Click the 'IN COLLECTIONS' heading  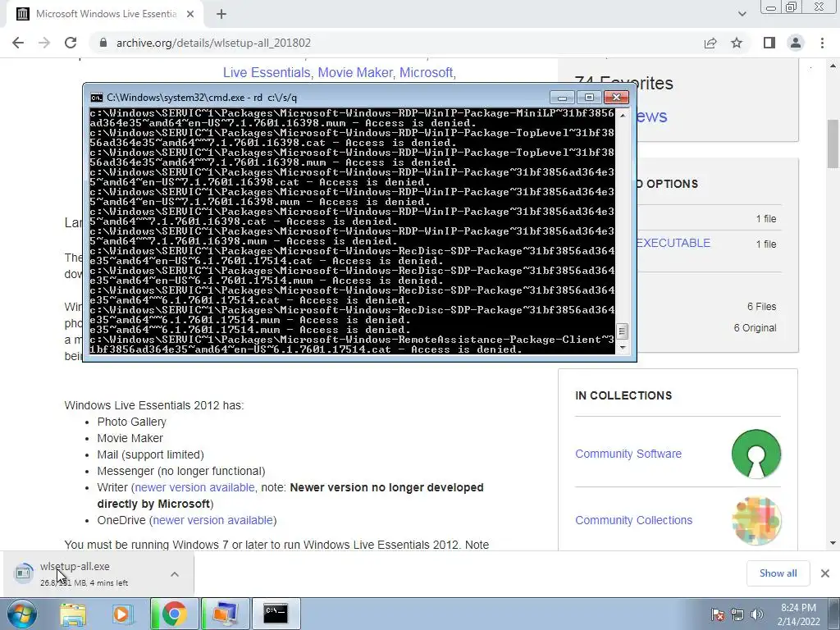click(x=623, y=395)
